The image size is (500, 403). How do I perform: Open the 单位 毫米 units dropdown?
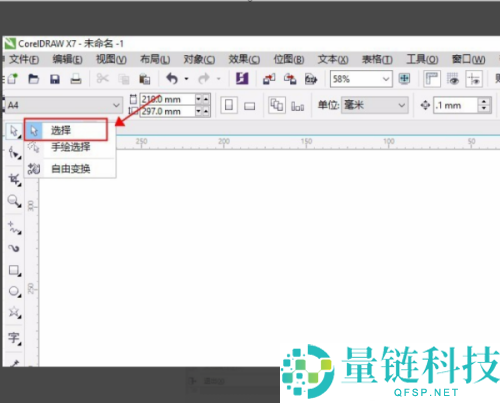click(x=375, y=105)
